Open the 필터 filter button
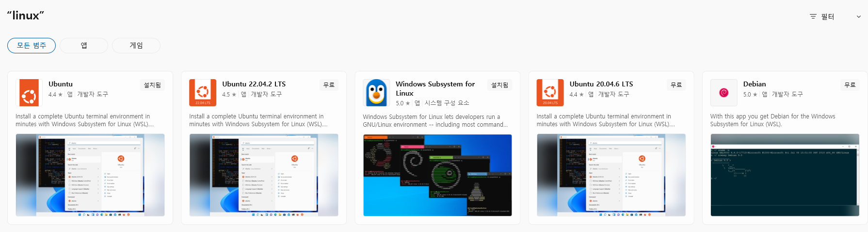The height and width of the screenshot is (232, 868). 836,17
